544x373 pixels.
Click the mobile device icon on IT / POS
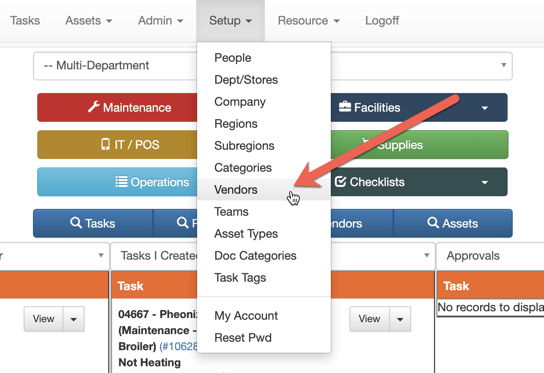tap(105, 144)
